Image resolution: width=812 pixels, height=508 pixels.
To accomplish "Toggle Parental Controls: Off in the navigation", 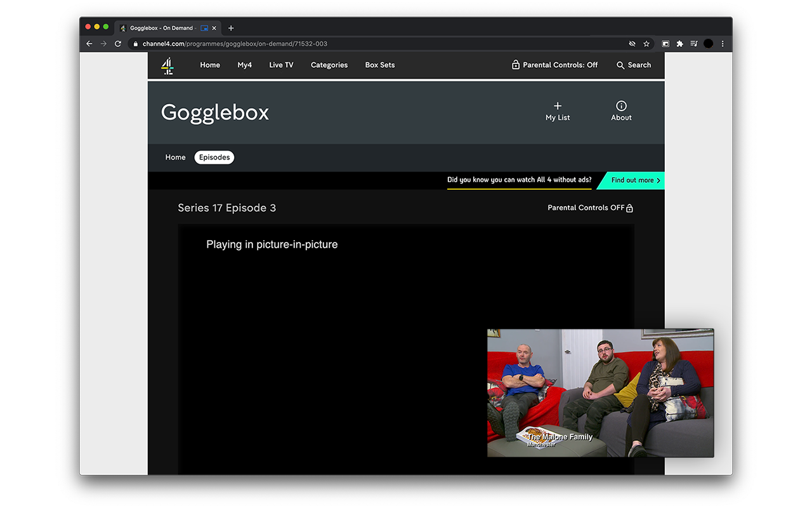I will [x=554, y=65].
